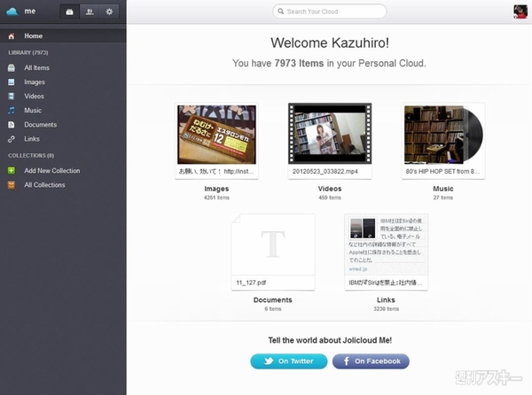
Task: Click the 11_127.pdf file name
Action: point(251,283)
